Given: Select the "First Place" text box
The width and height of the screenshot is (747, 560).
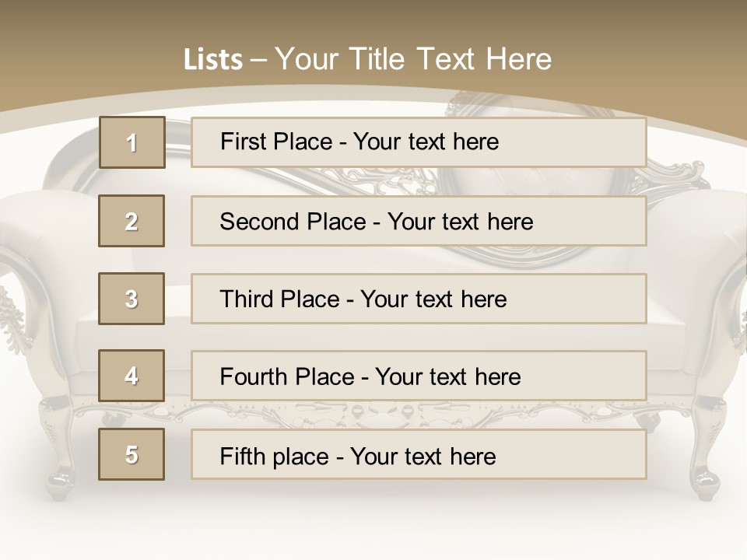Looking at the screenshot, I should coord(419,142).
